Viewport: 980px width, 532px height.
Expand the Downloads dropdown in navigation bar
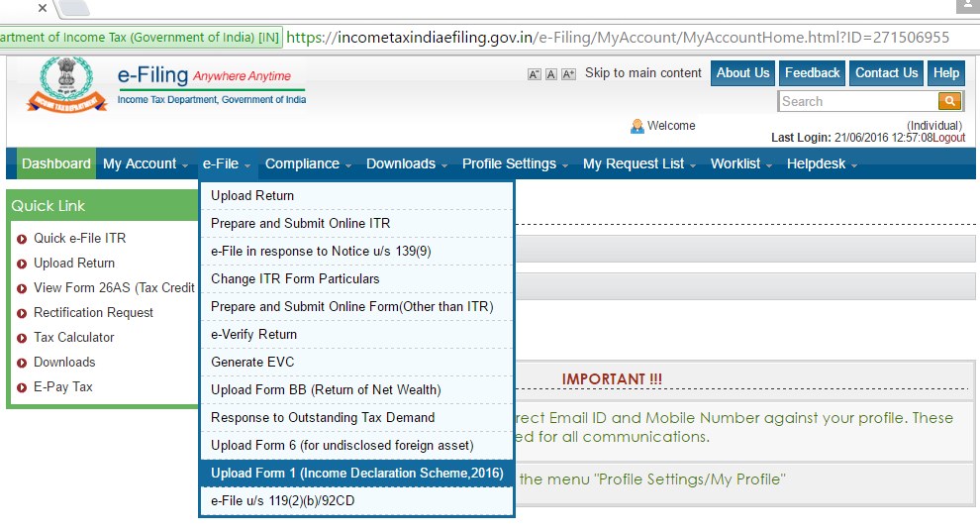pos(407,163)
